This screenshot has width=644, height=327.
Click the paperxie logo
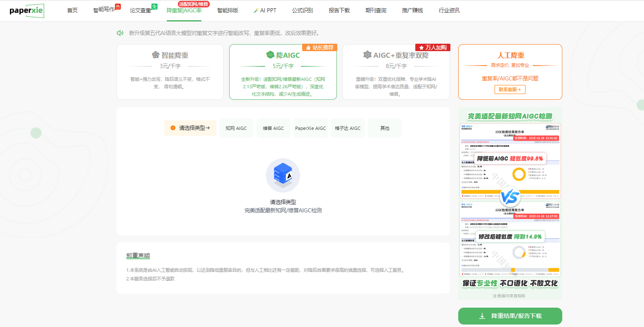point(26,11)
